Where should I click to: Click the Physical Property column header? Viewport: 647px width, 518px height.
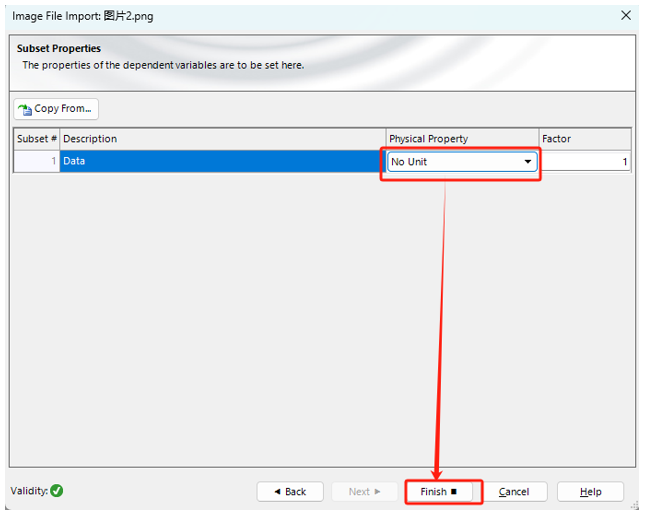pos(462,139)
